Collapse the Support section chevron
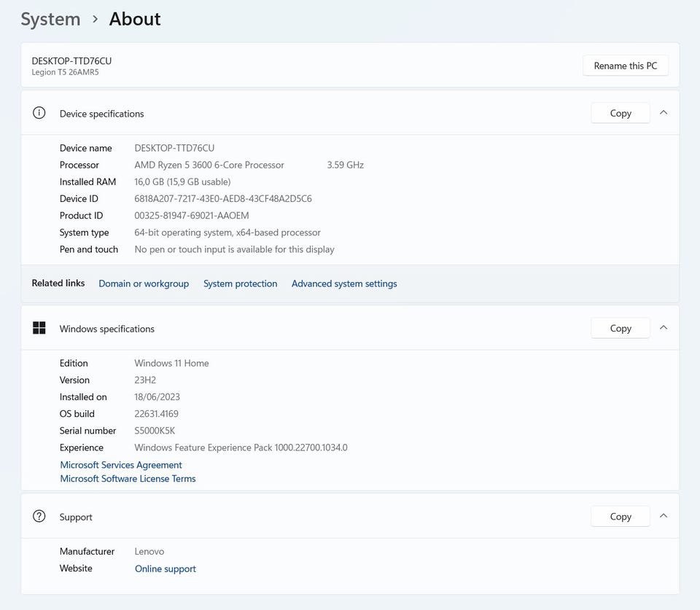This screenshot has height=610, width=700. point(664,516)
